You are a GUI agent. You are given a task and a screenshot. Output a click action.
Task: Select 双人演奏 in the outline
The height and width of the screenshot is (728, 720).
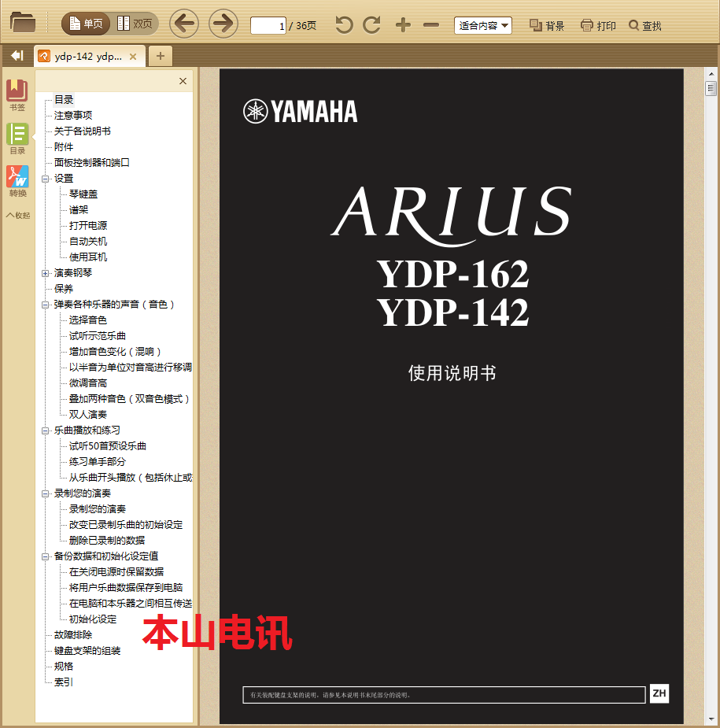(87, 414)
